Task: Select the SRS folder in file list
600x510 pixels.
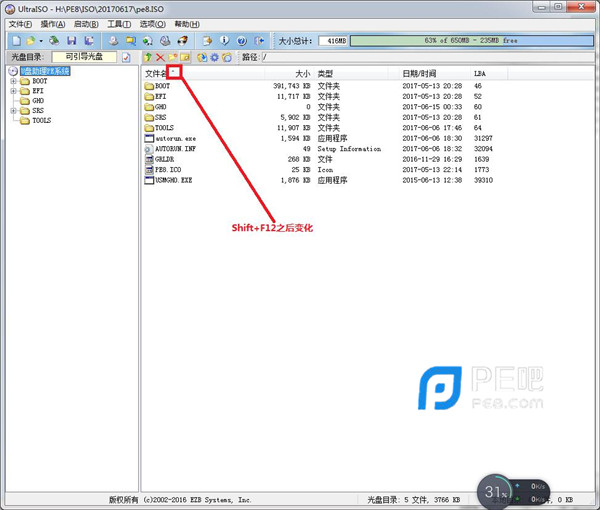Action: pyautogui.click(x=160, y=117)
